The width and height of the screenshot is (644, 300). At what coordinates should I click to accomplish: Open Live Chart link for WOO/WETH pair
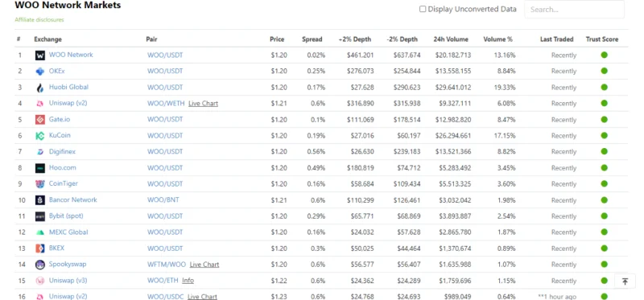pyautogui.click(x=204, y=104)
